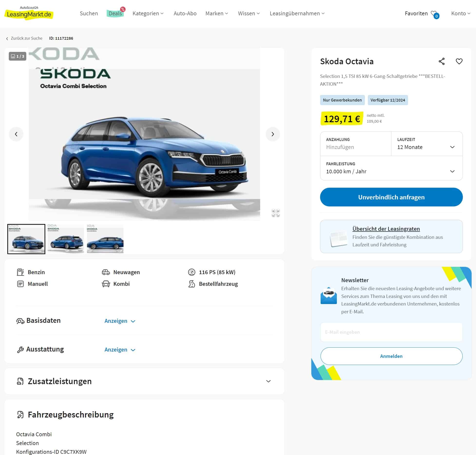Add Skoda Octavia to favorites with heart icon
476x455 pixels.
459,61
